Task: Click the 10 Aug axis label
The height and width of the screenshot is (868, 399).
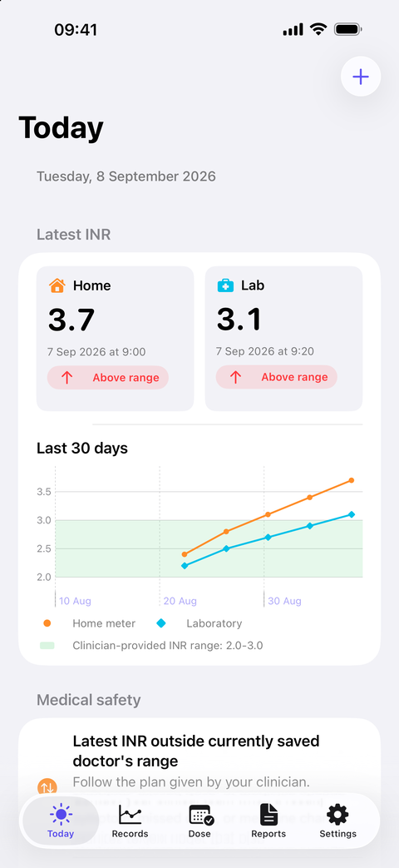Action: pyautogui.click(x=75, y=601)
